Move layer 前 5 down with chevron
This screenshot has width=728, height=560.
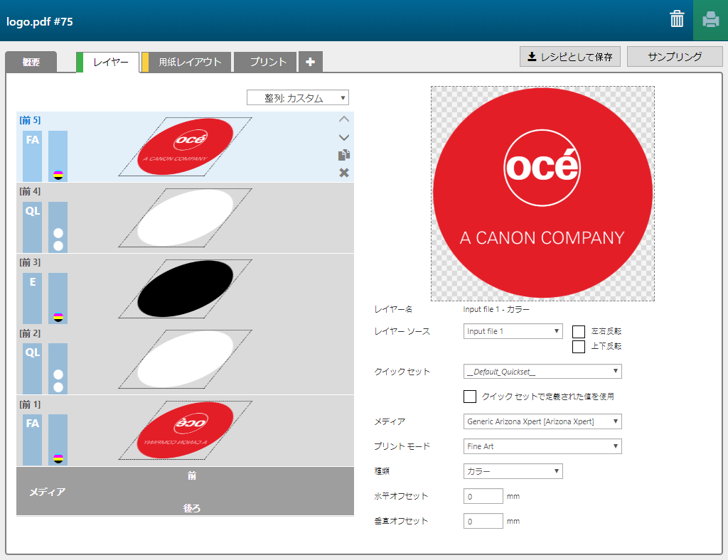pos(343,137)
